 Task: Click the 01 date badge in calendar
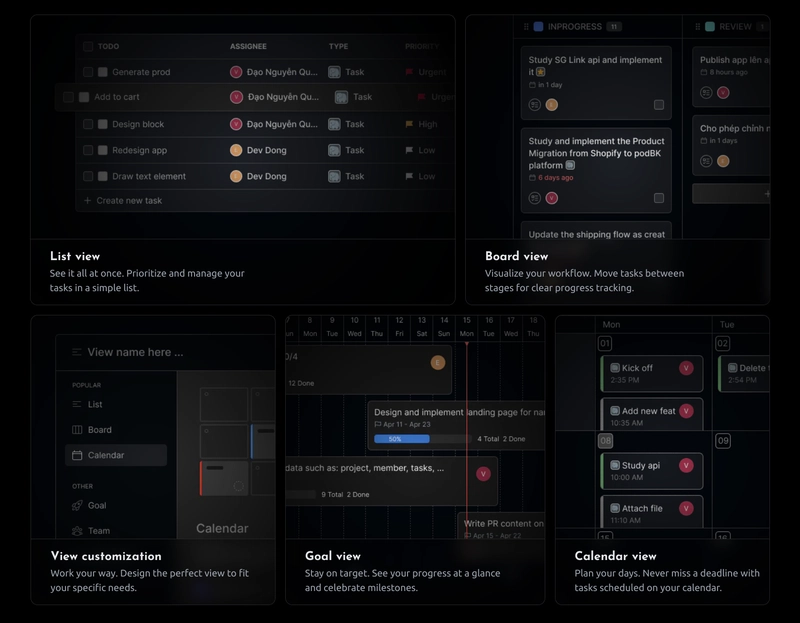605,343
